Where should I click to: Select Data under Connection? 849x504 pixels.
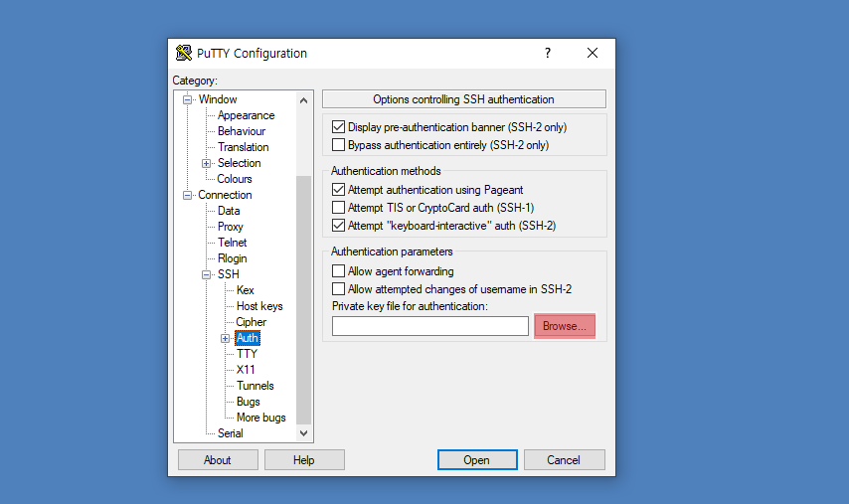229,211
